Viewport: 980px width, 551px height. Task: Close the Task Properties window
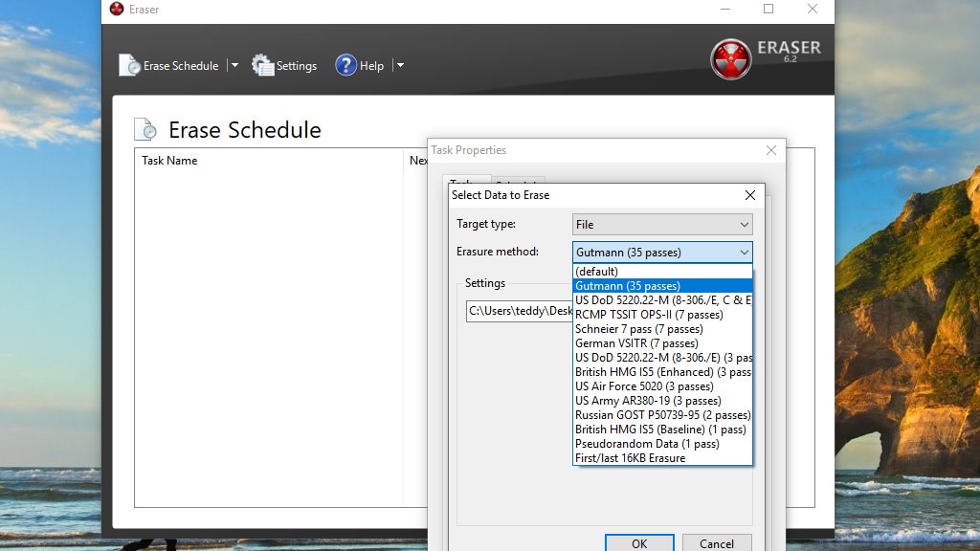coord(771,150)
